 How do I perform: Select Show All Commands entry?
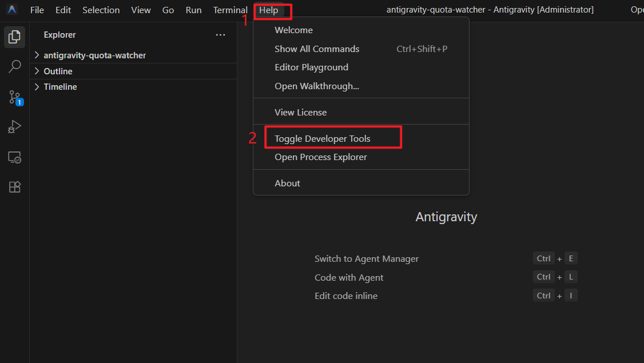361,49
